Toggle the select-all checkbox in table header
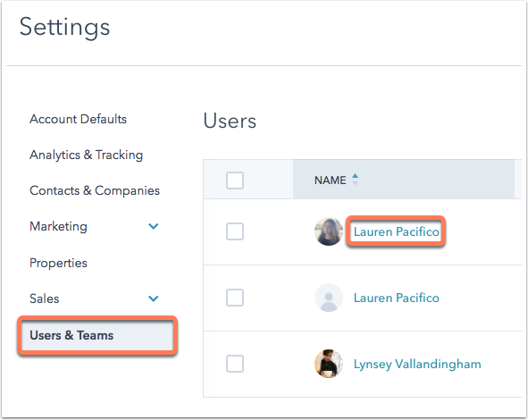Image resolution: width=528 pixels, height=420 pixels. 235,181
